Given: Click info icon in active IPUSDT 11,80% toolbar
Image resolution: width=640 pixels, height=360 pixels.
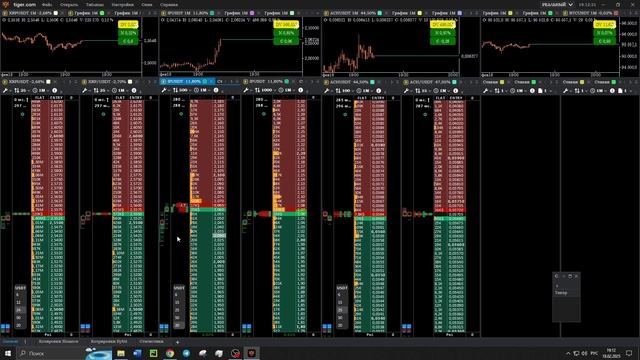Looking at the screenshot, I should pyautogui.click(x=216, y=90).
